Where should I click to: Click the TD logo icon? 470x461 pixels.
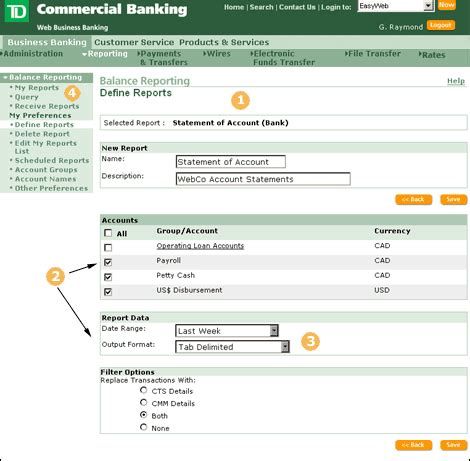coord(16,11)
